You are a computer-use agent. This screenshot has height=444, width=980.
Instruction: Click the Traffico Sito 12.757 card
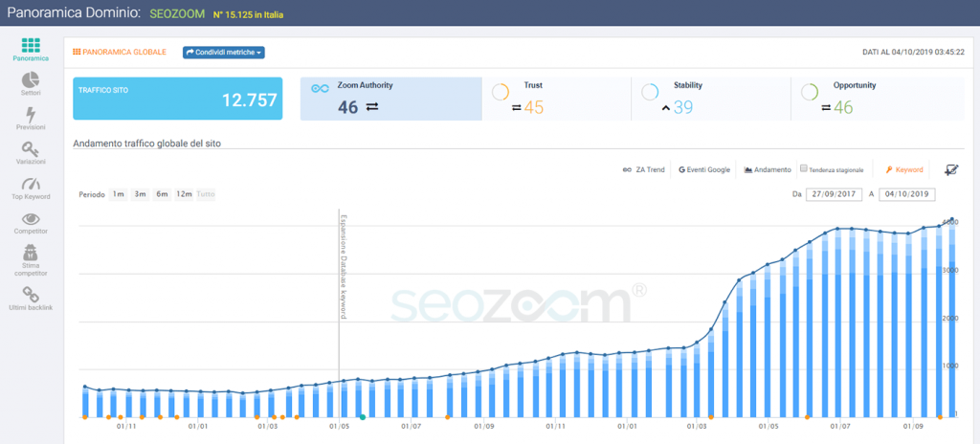pos(177,99)
